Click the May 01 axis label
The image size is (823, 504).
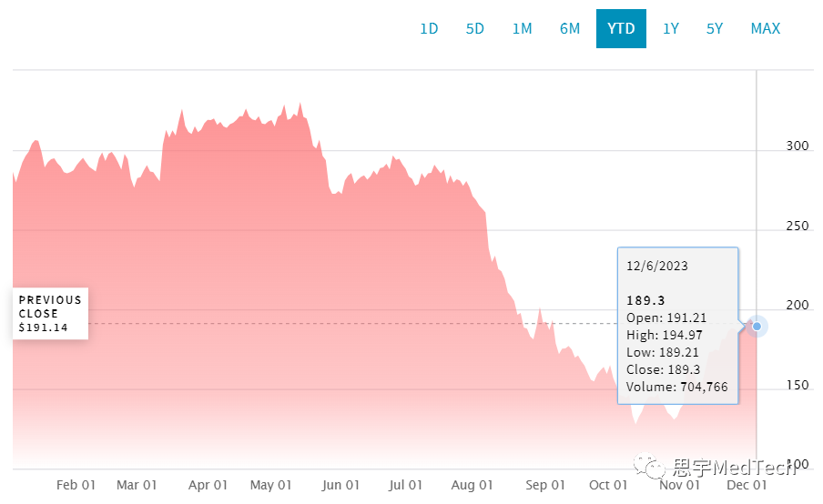[x=271, y=485]
